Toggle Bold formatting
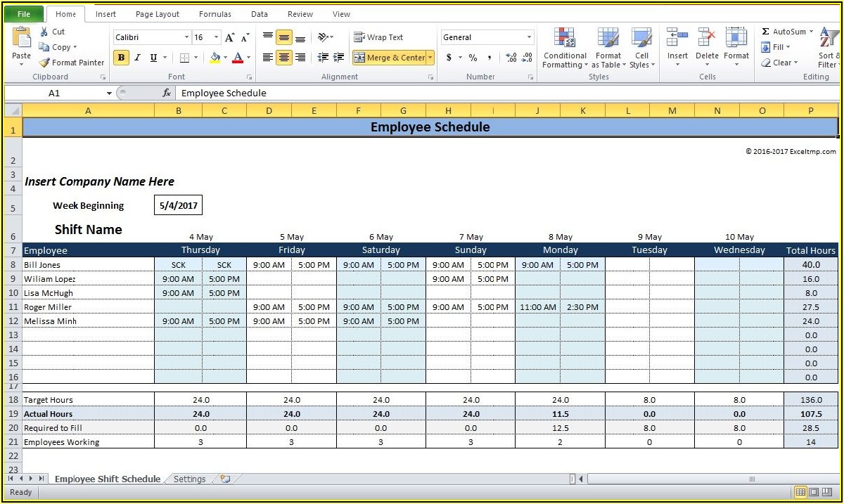The width and height of the screenshot is (844, 504). point(122,58)
